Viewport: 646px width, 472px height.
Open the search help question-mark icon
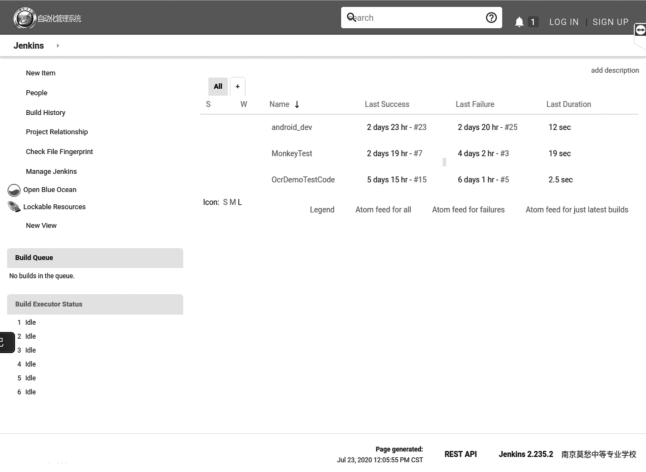tap(491, 18)
